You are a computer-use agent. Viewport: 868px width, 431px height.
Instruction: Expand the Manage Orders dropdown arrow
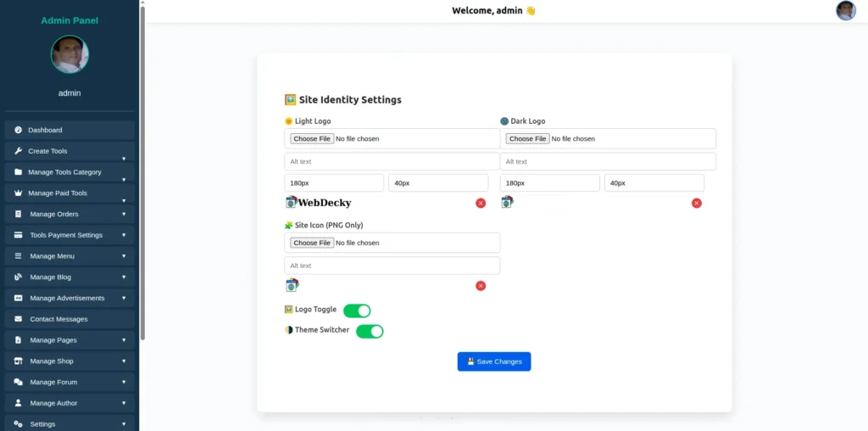coord(124,215)
